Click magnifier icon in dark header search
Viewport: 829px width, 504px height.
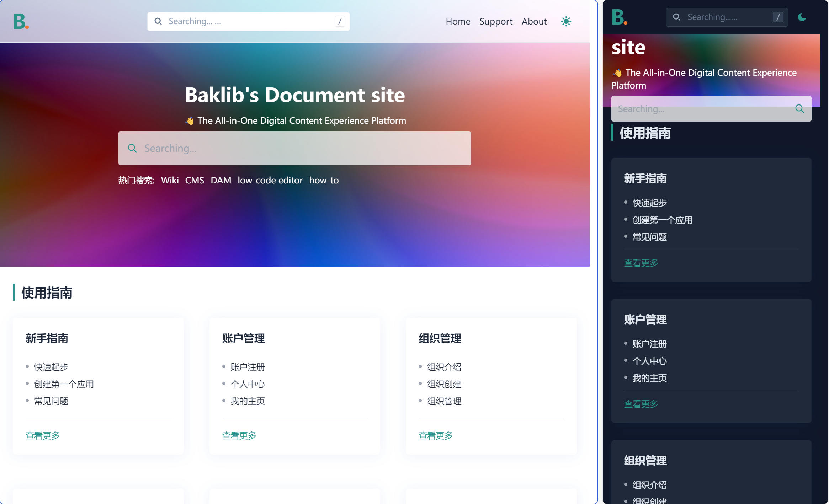tap(677, 17)
